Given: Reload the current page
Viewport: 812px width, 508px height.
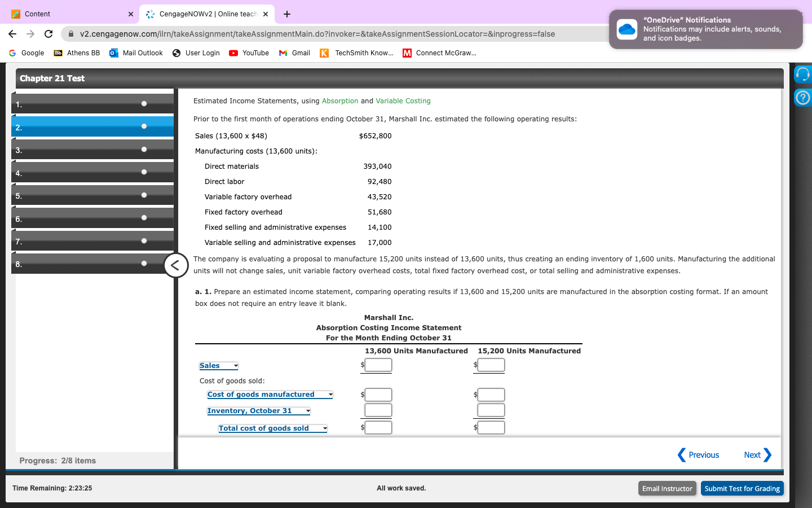Looking at the screenshot, I should click(48, 34).
